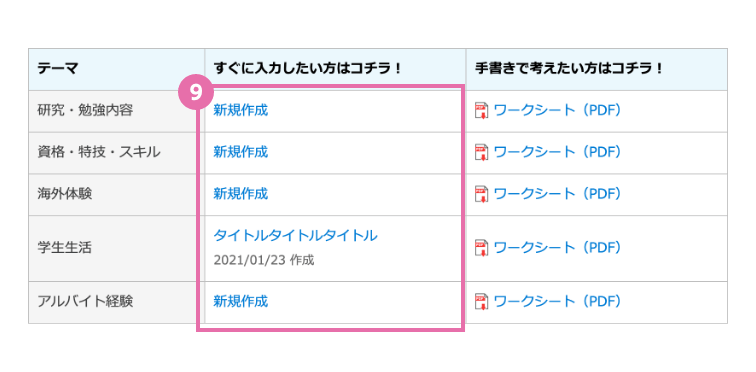Open タイトルタイトルタイトル entry link
The height and width of the screenshot is (372, 756).
(x=295, y=236)
